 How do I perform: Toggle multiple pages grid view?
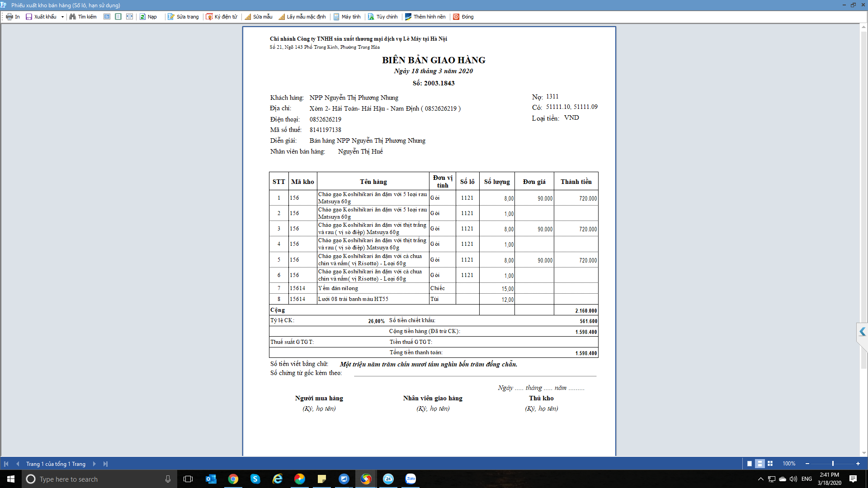pyautogui.click(x=770, y=464)
